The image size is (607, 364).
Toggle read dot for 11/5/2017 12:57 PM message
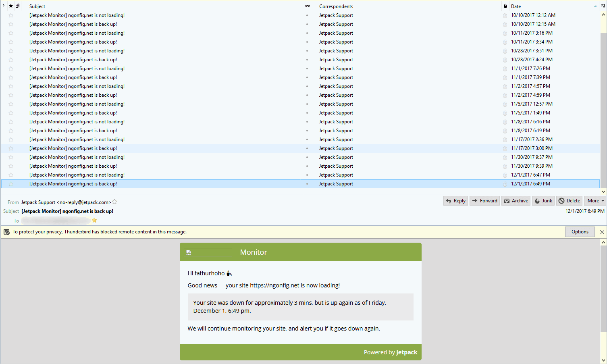click(x=307, y=104)
